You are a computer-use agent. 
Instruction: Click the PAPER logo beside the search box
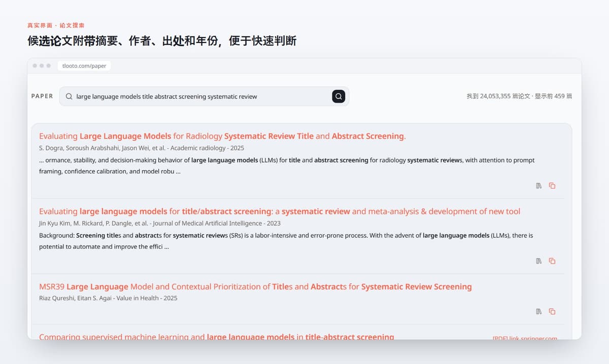[x=42, y=96]
